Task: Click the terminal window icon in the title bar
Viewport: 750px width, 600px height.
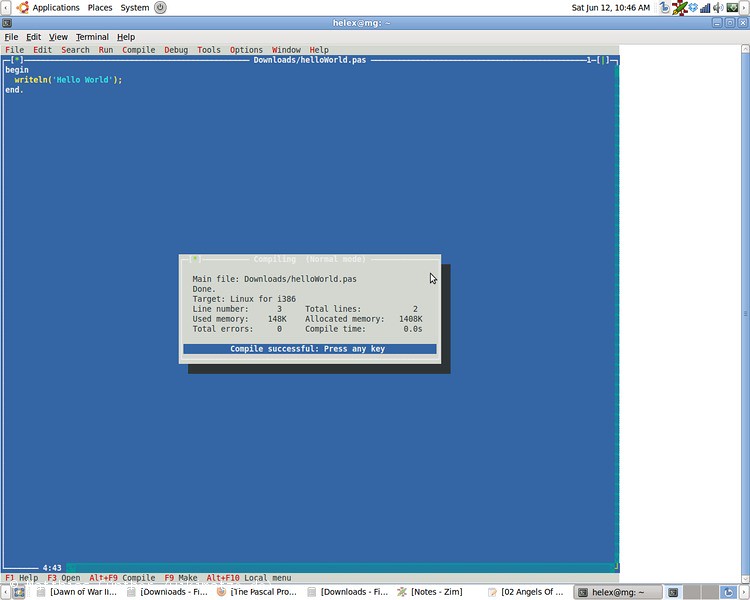Action: [x=7, y=23]
